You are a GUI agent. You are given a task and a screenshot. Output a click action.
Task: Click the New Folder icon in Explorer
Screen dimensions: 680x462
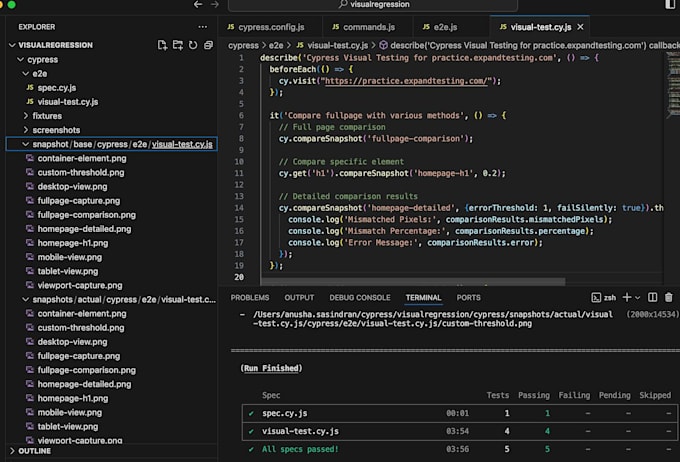pyautogui.click(x=178, y=45)
